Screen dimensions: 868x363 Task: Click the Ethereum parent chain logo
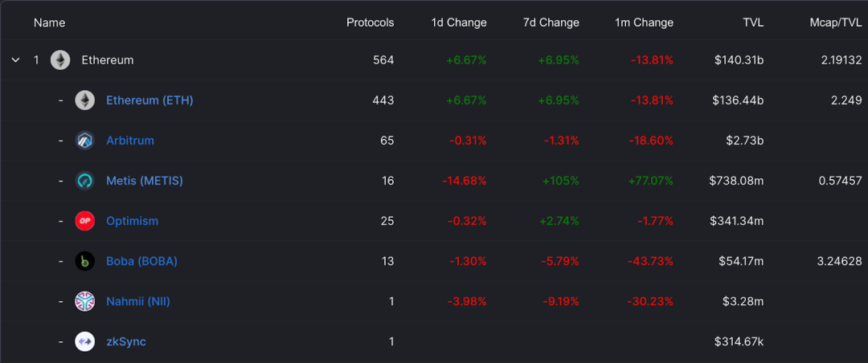click(60, 59)
